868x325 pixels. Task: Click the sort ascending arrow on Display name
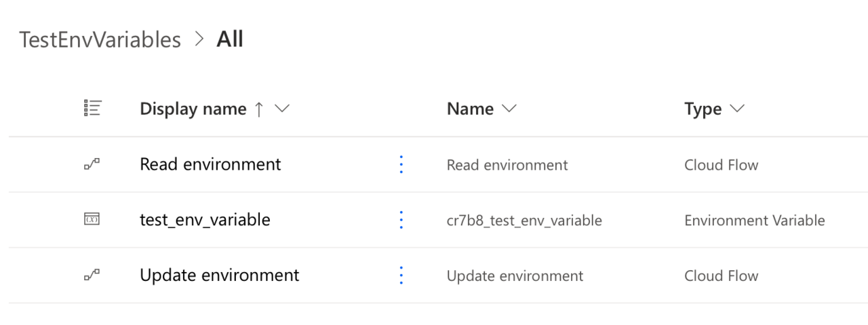258,109
